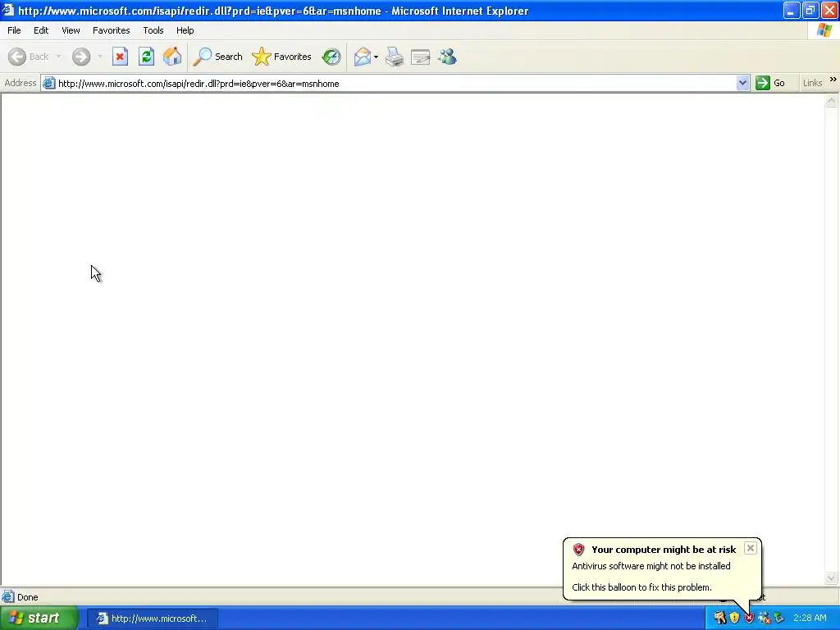Go to Home page icon
Viewport: 840px width, 630px height.
click(172, 57)
